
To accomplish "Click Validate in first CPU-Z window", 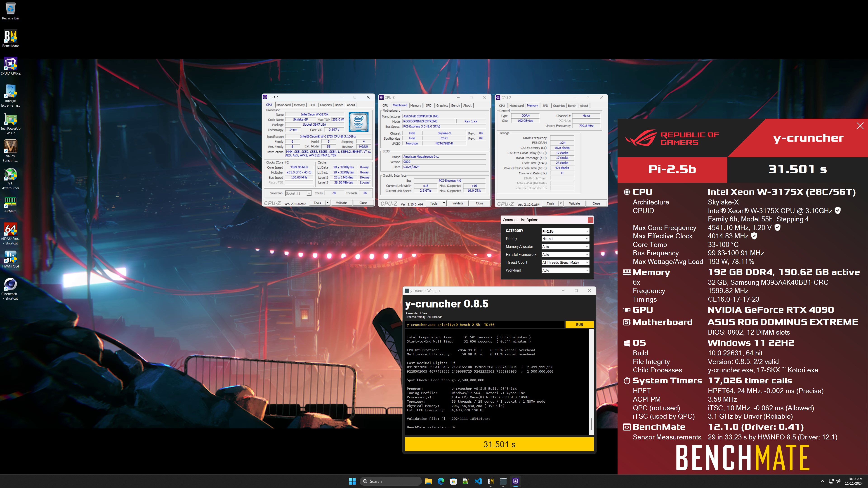I will coord(341,203).
